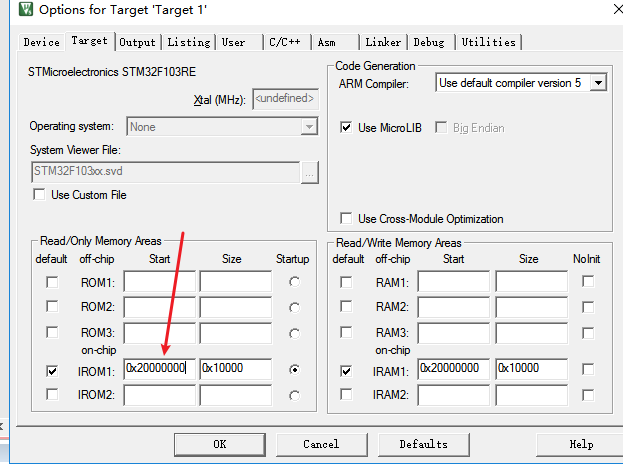This screenshot has width=623, height=464.
Task: Enable NoInit for RAM2
Action: [588, 307]
